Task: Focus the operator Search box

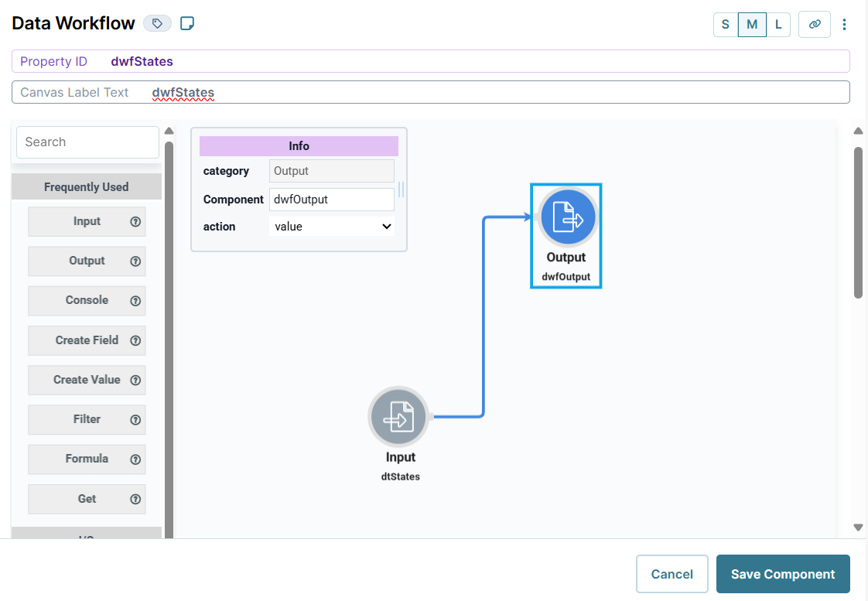Action: [x=87, y=142]
